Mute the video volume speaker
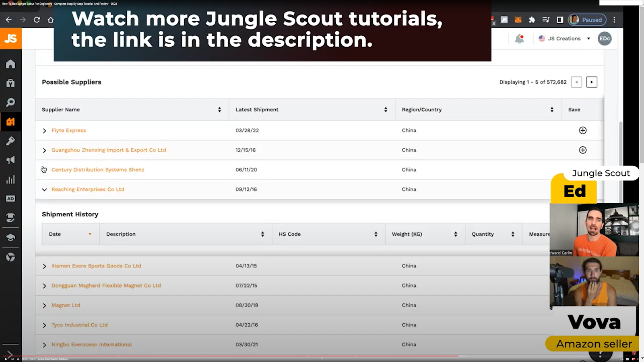 18,359
